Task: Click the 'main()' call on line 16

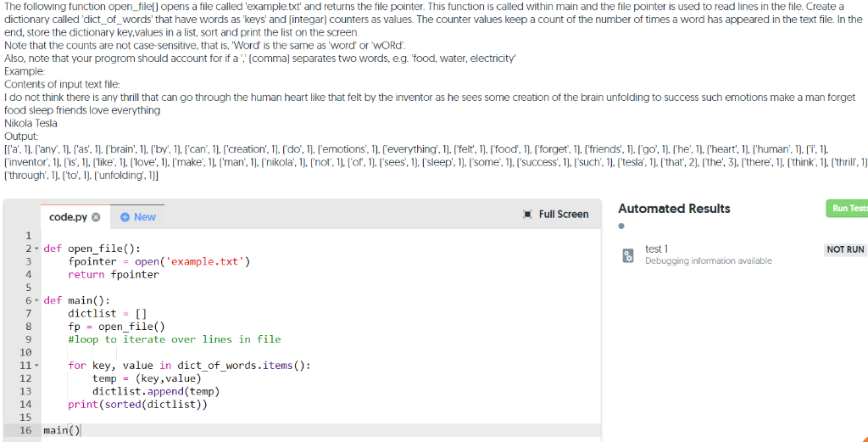Action: coord(61,430)
